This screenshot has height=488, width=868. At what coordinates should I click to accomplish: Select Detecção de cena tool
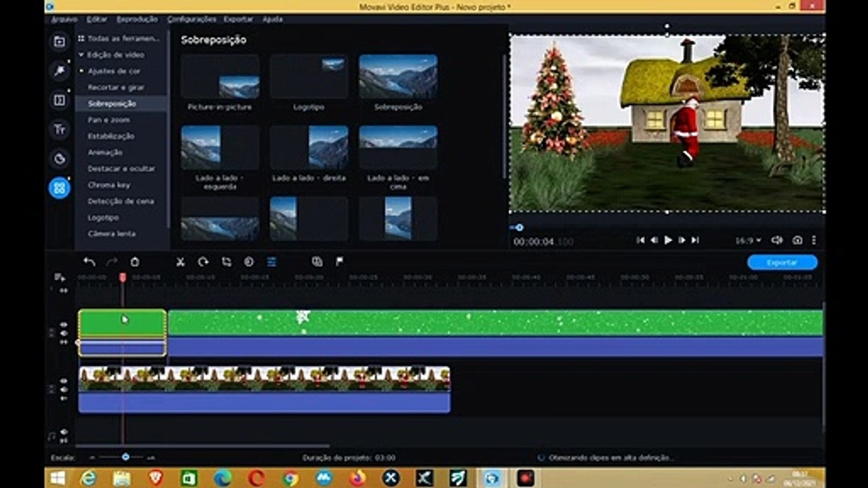point(121,201)
